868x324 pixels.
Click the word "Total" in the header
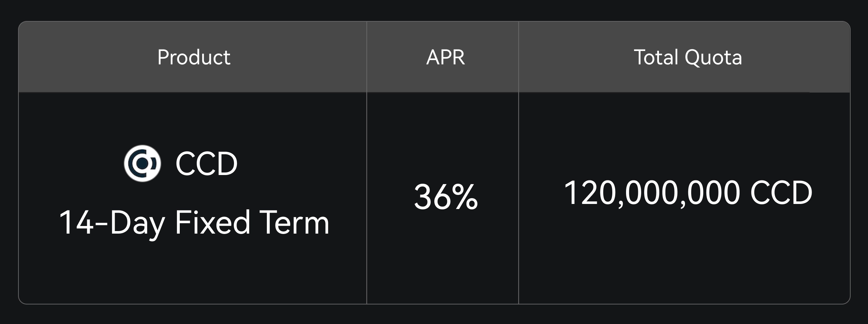click(x=656, y=57)
